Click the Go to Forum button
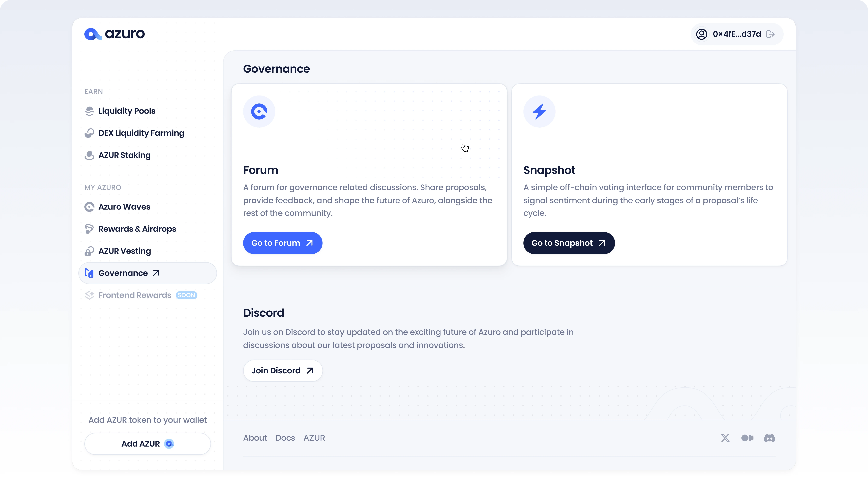Viewport: 868px width, 488px height. pyautogui.click(x=282, y=243)
